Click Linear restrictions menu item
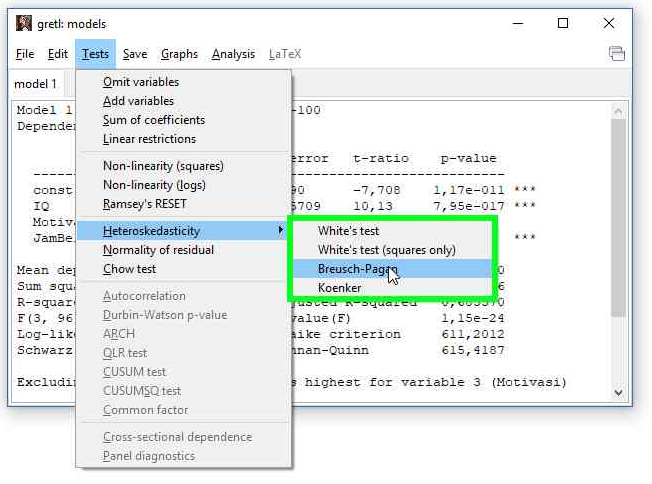The width and height of the screenshot is (652, 484). [149, 139]
